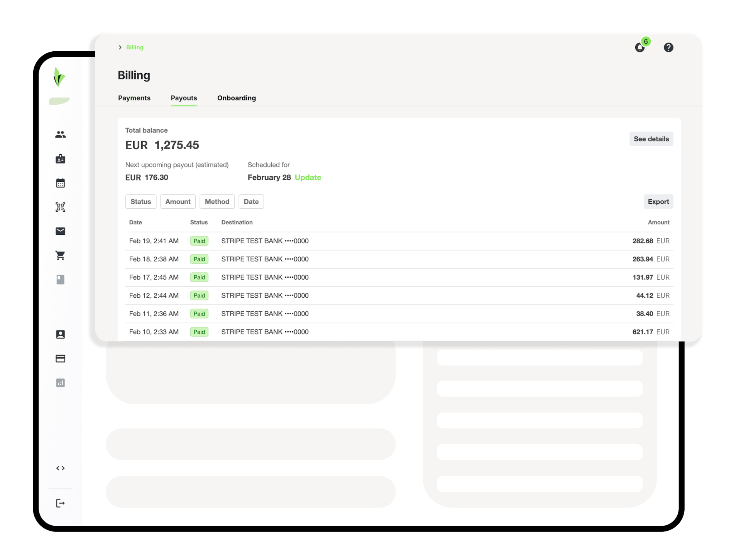Image resolution: width=741 pixels, height=560 pixels.
Task: Select the ID badge sidebar icon
Action: (60, 159)
